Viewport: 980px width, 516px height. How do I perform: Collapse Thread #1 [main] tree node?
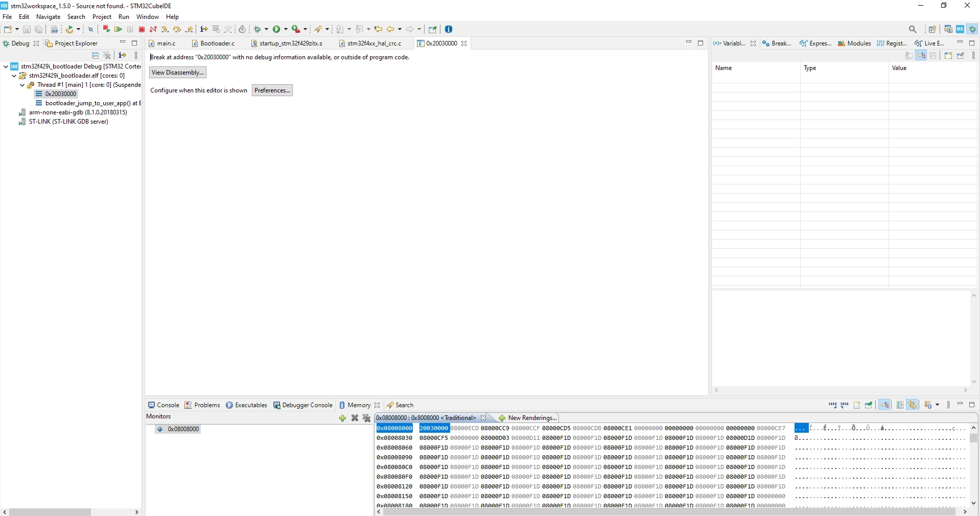coord(22,85)
